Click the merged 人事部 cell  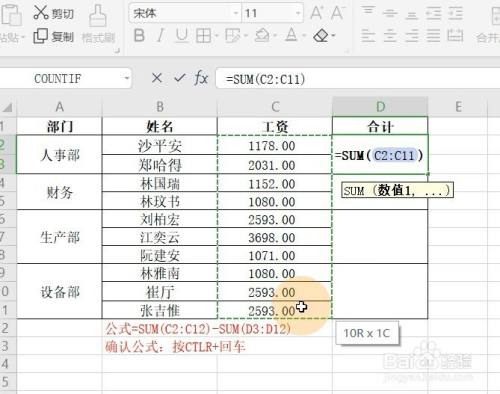[59, 155]
